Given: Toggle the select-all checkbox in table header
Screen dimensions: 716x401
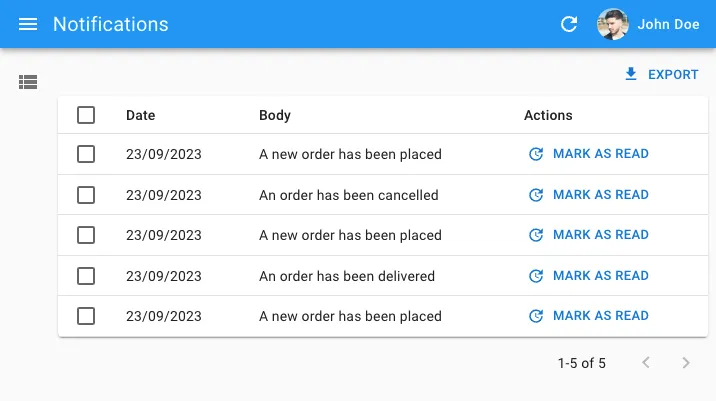Looking at the screenshot, I should pos(86,115).
